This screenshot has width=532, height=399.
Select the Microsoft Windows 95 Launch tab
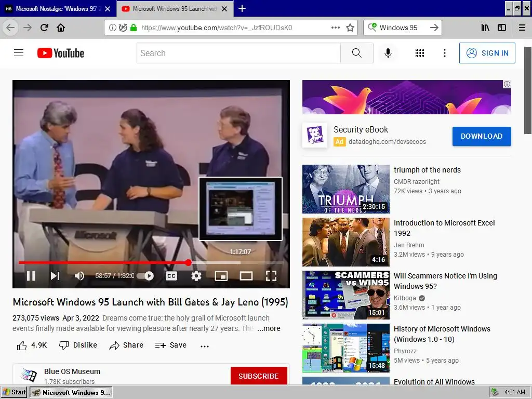pyautogui.click(x=175, y=8)
